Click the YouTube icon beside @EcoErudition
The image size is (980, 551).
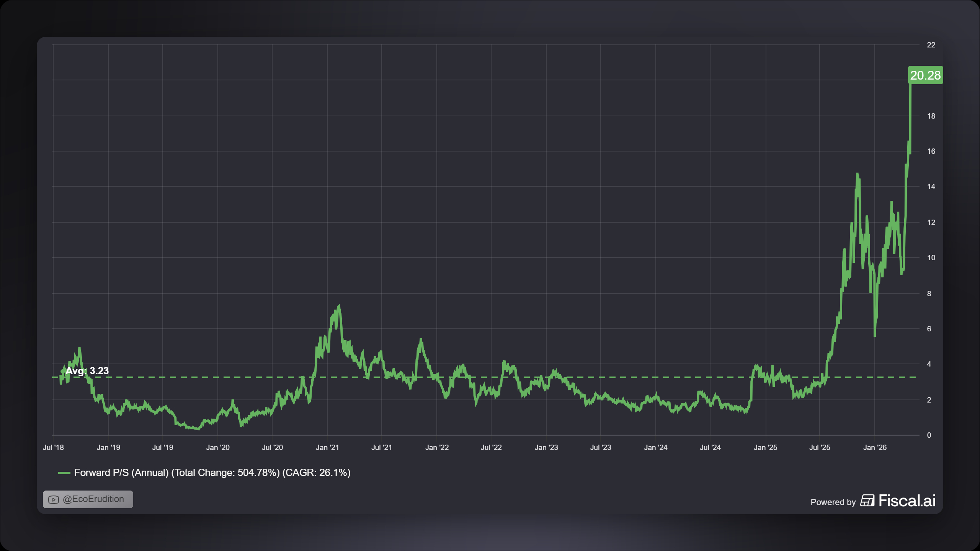click(54, 500)
